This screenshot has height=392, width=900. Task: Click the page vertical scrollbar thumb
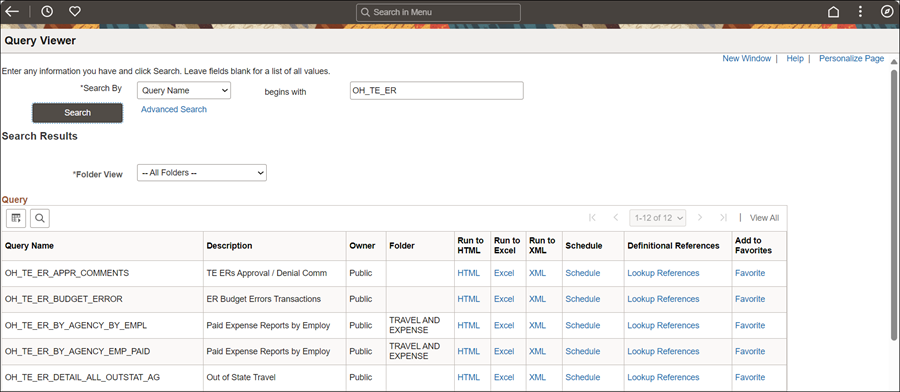(x=894, y=204)
